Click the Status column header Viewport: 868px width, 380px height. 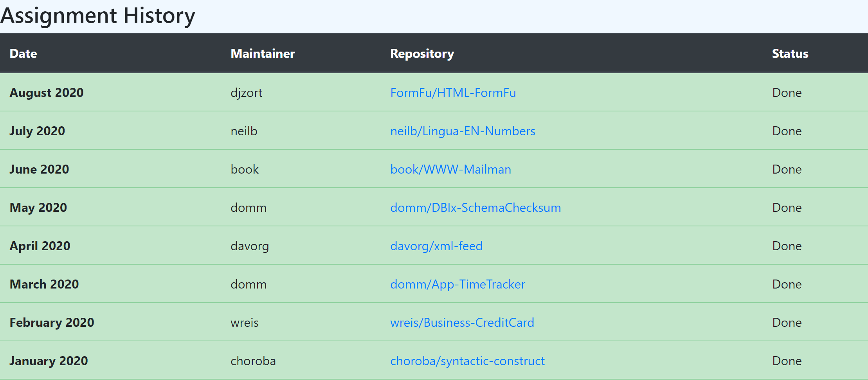(x=790, y=54)
